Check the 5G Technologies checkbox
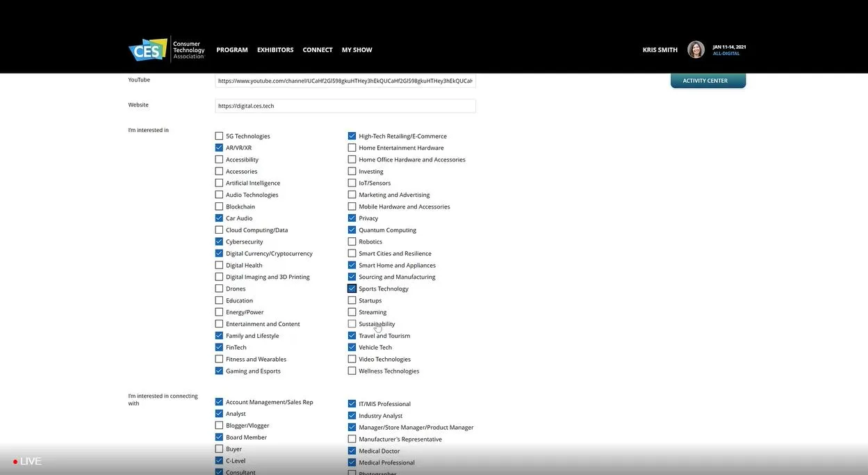 pos(219,136)
